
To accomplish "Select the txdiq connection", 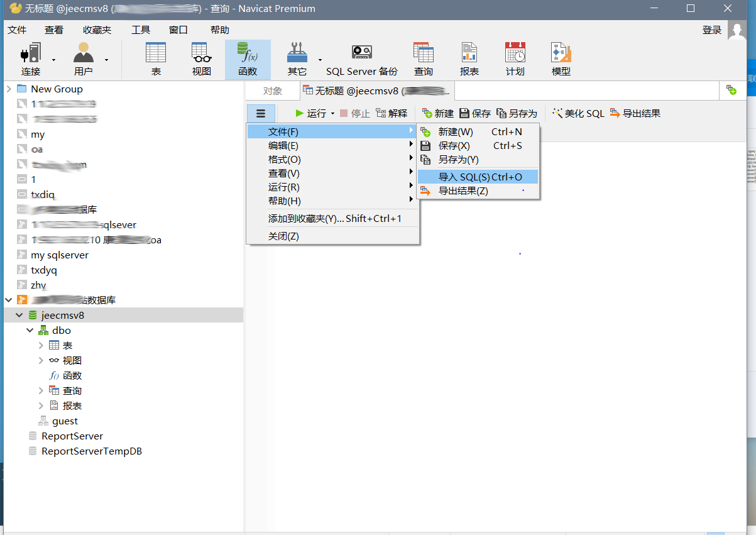I will tap(43, 194).
